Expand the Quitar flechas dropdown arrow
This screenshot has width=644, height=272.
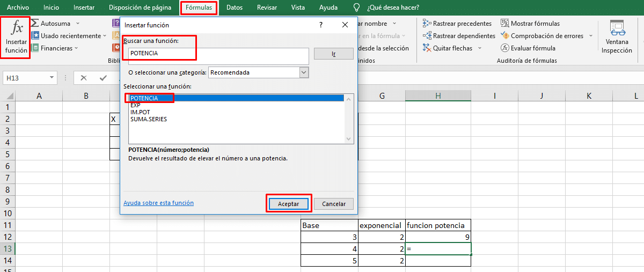click(x=480, y=48)
